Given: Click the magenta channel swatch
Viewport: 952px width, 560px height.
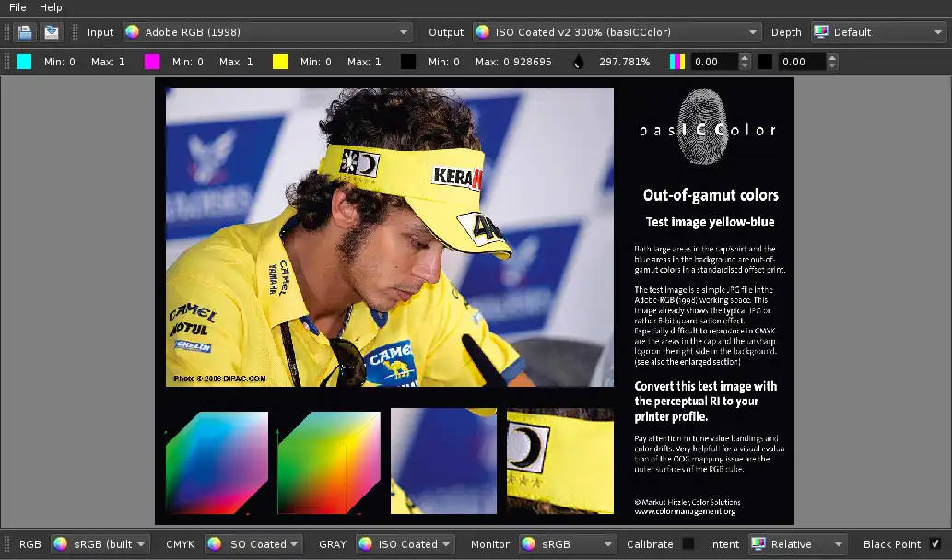Looking at the screenshot, I should [x=152, y=62].
